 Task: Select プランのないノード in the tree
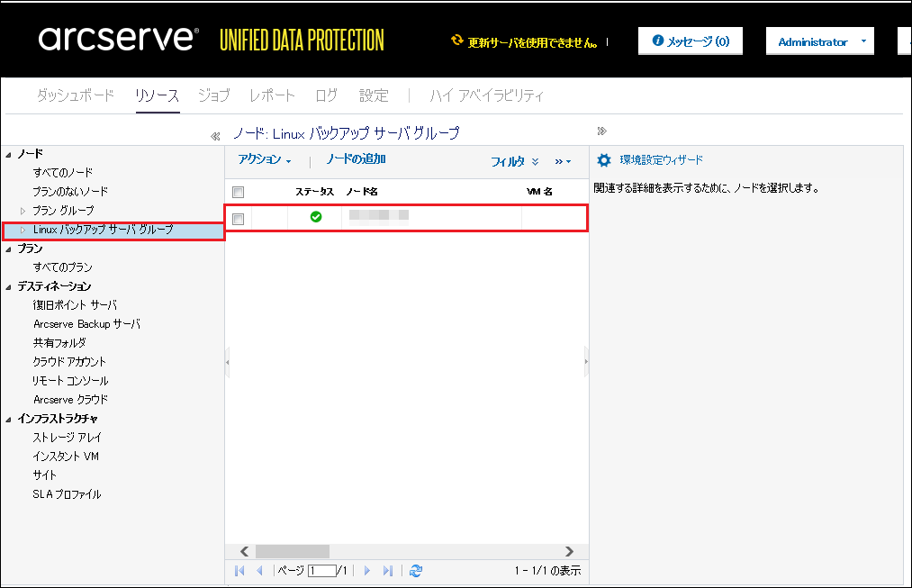(70, 192)
